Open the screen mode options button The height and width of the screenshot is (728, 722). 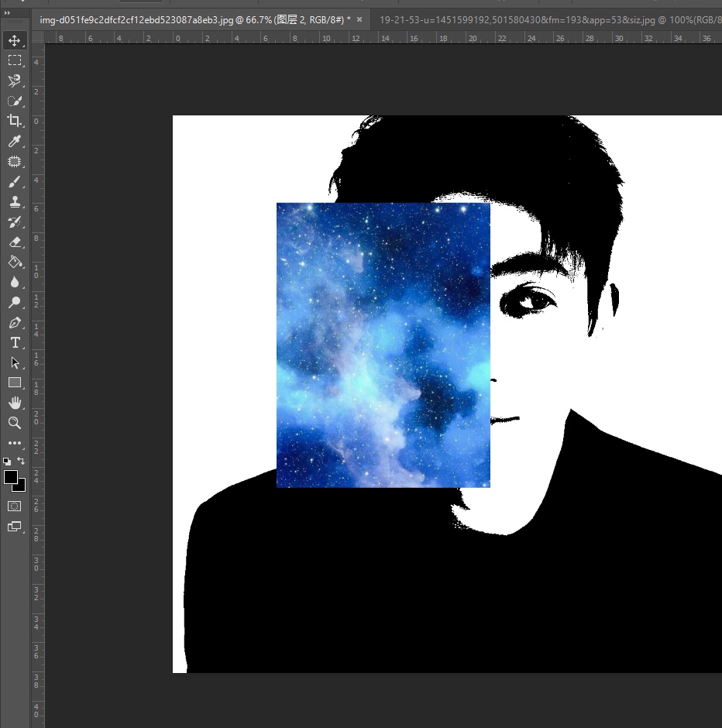click(14, 527)
